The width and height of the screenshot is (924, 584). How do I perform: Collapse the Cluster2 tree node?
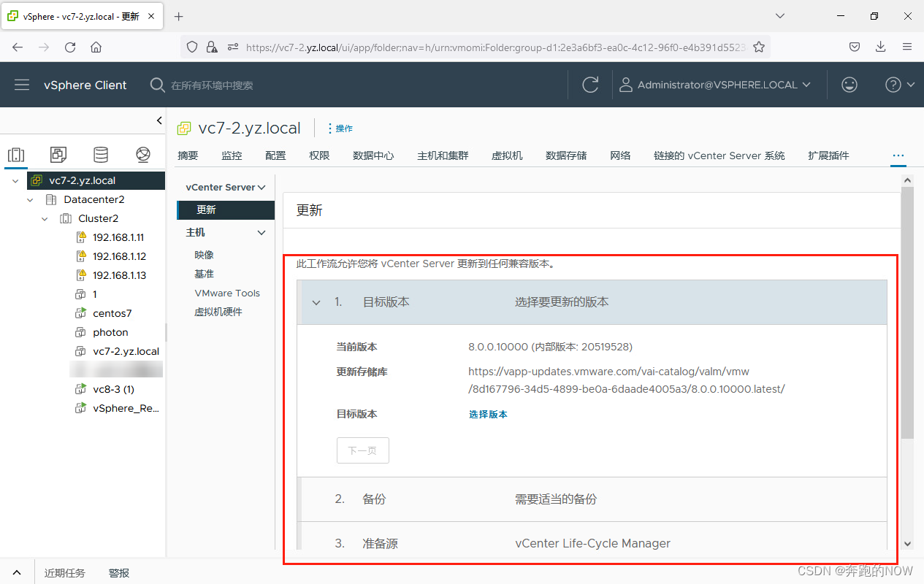click(45, 218)
